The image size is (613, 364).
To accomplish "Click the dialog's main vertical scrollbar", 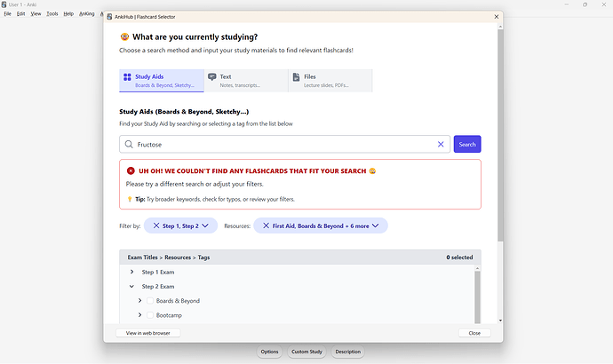I will point(500,135).
